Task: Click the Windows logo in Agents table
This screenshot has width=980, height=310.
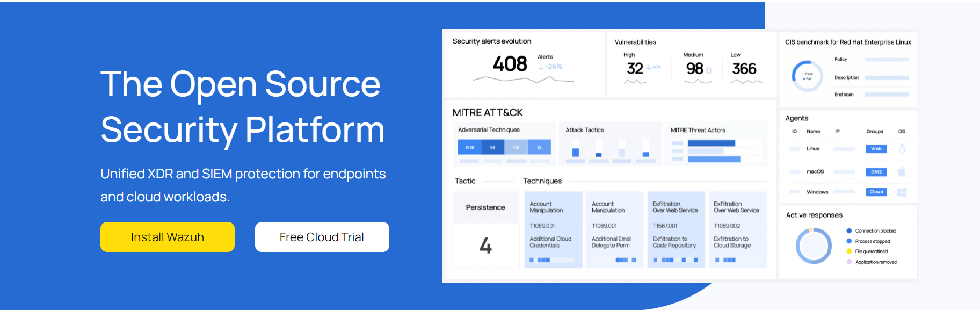Action: click(902, 192)
